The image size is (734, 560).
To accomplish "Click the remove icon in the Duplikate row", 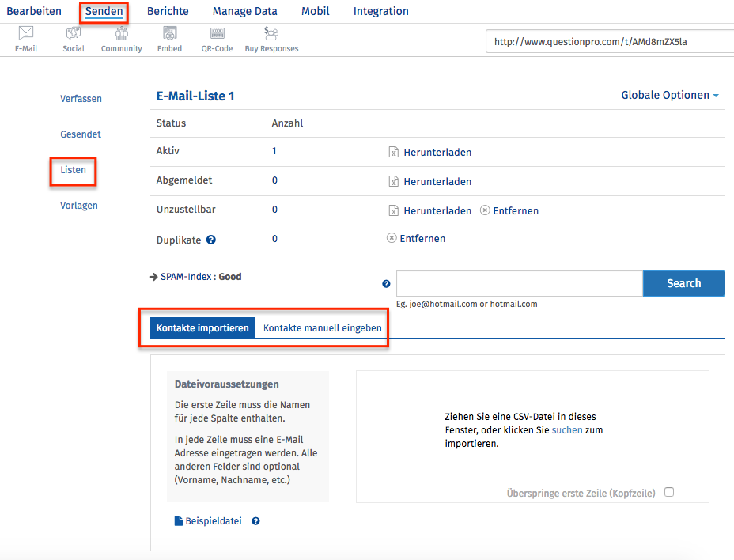I will 392,238.
